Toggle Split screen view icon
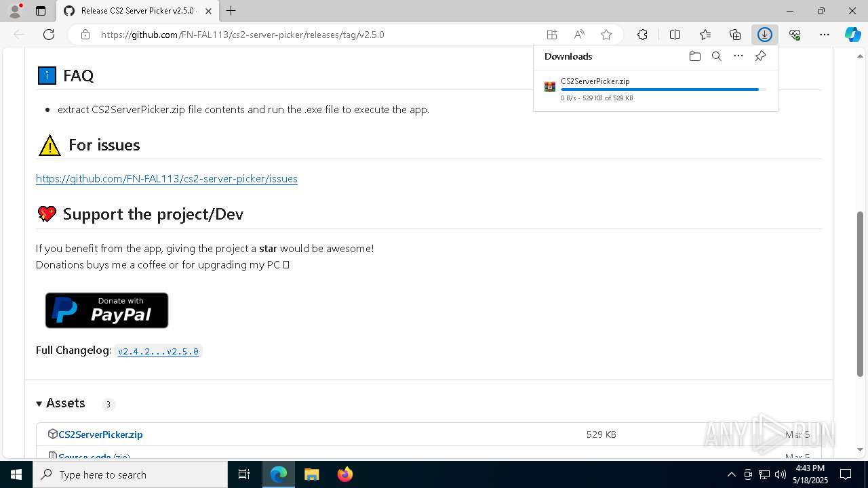Screen dimensions: 868x488 [675, 35]
